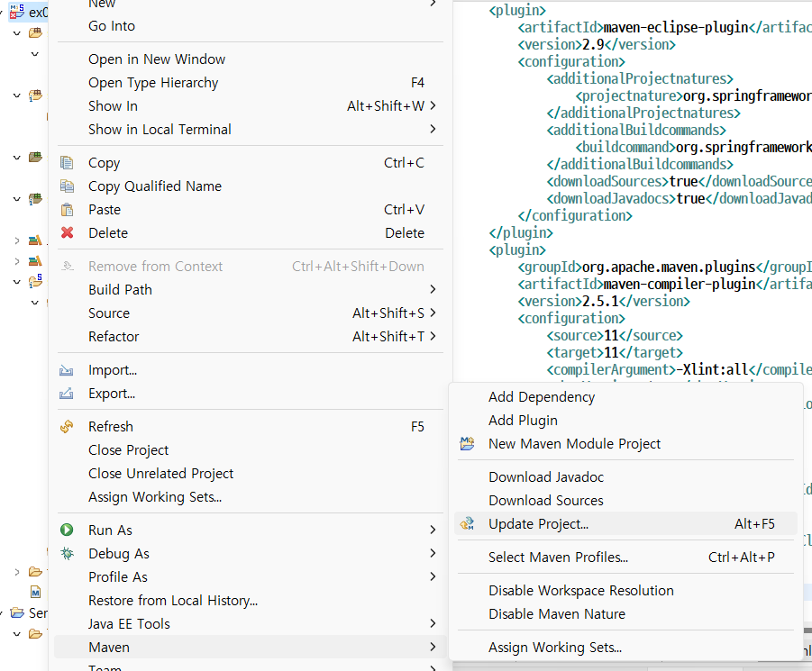Click the green Run As play icon

click(x=67, y=530)
